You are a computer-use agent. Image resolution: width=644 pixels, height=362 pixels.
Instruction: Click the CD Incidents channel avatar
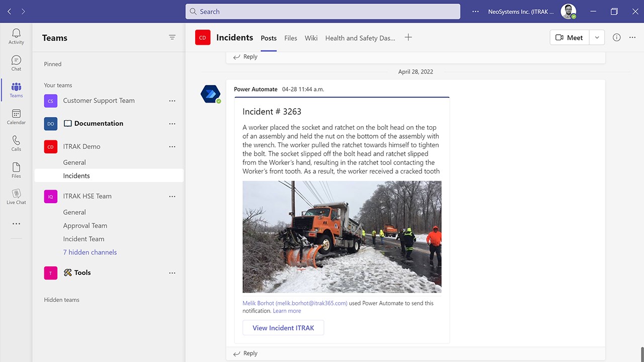pyautogui.click(x=203, y=37)
